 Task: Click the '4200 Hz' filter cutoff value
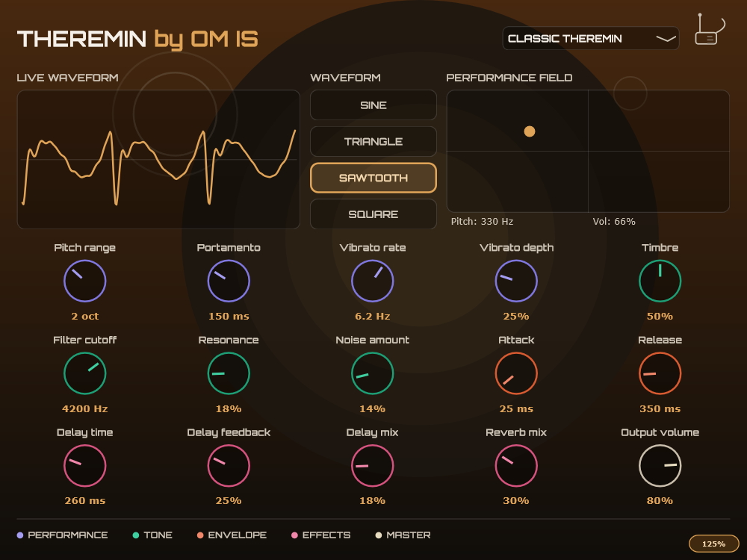click(x=85, y=408)
